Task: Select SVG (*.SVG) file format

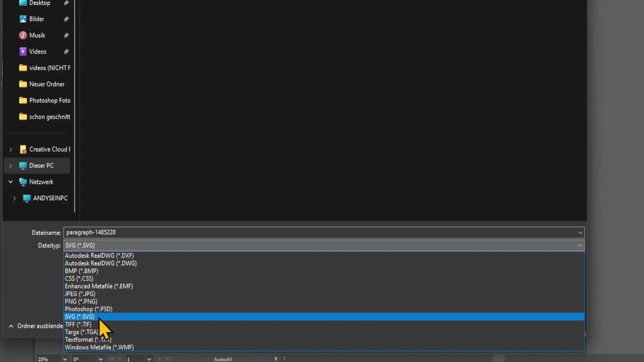Action: click(79, 316)
